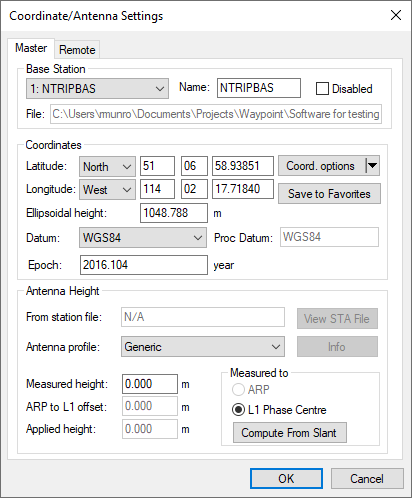The height and width of the screenshot is (498, 412).
Task: Click the Compute From Slant button
Action: click(290, 433)
